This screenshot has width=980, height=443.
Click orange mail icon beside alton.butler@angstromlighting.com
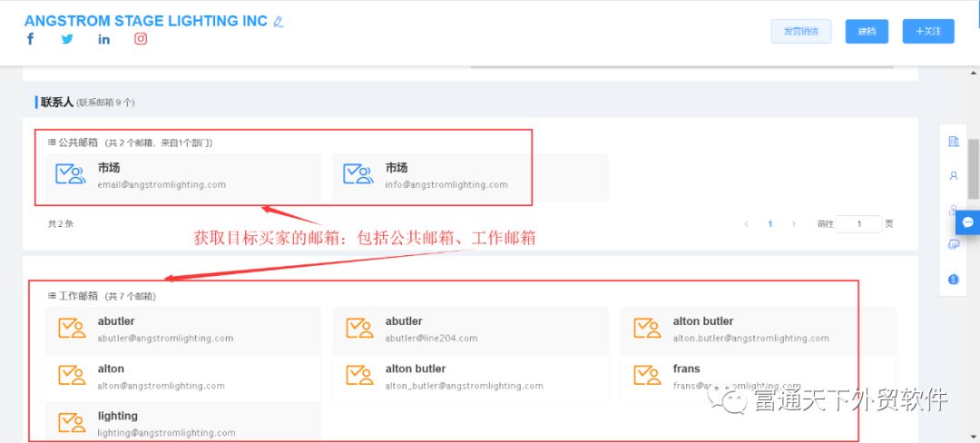[647, 328]
